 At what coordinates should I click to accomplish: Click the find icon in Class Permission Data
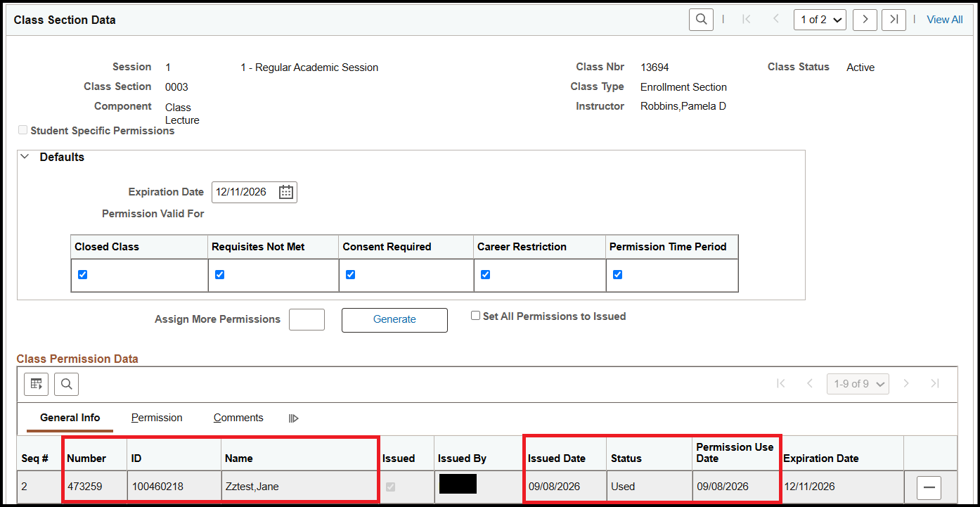click(x=66, y=384)
